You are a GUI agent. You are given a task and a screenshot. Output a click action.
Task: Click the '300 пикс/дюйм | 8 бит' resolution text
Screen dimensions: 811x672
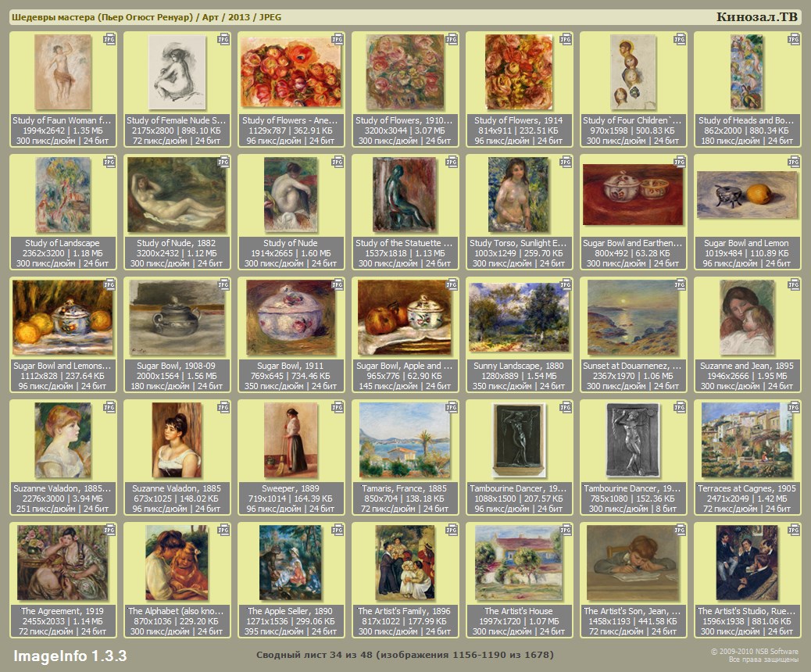[633, 509]
